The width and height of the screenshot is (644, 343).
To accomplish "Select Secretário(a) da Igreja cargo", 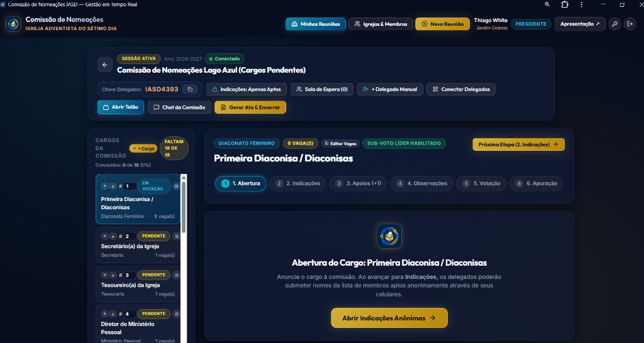I will (138, 246).
